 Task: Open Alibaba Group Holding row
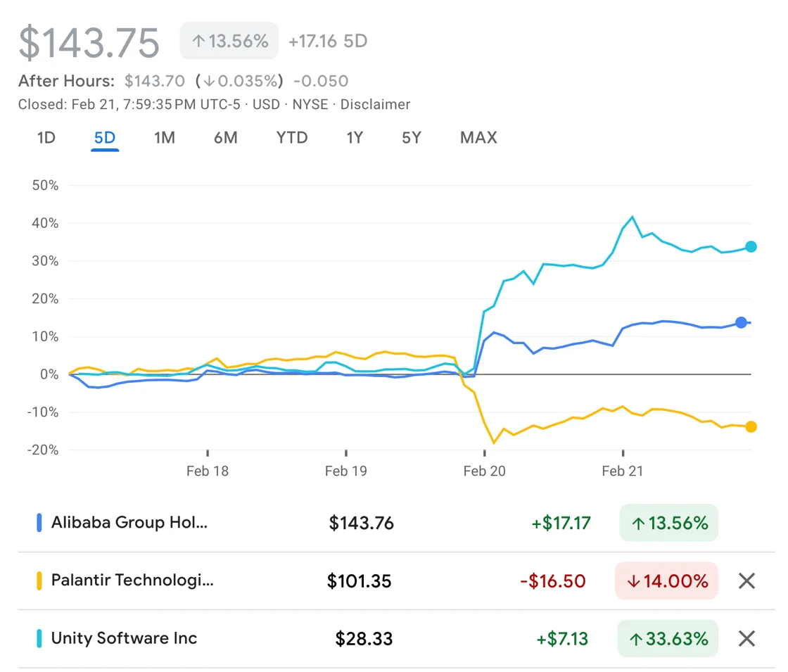pyautogui.click(x=396, y=523)
